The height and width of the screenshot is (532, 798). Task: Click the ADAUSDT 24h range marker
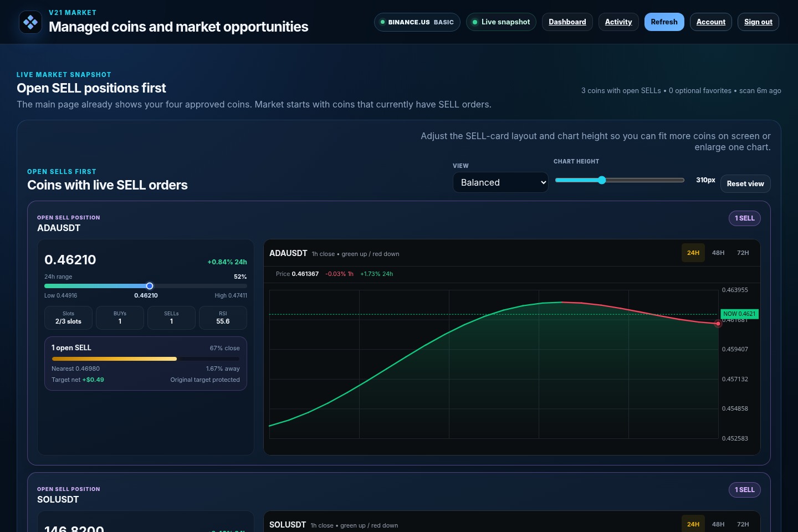coord(150,286)
